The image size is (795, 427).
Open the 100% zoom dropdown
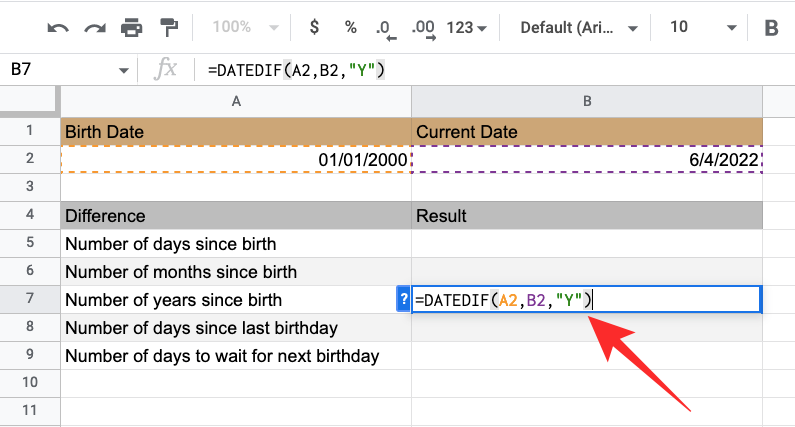(241, 27)
